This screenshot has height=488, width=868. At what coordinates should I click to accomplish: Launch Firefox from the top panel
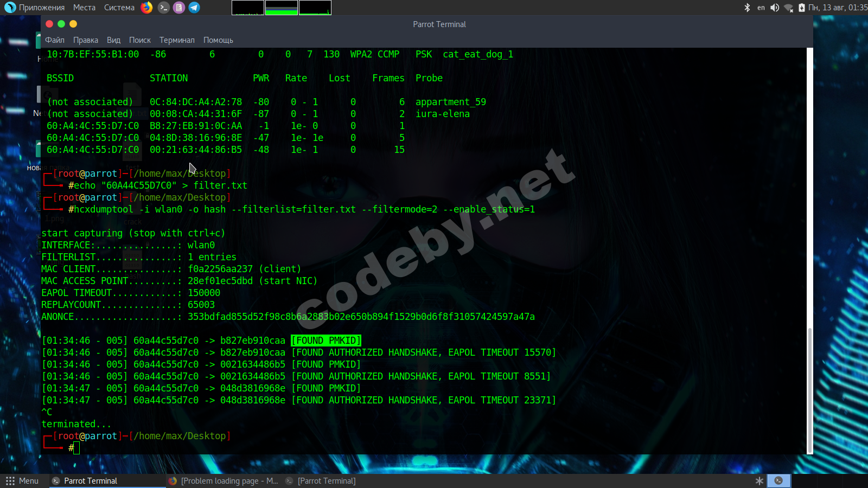(x=146, y=8)
